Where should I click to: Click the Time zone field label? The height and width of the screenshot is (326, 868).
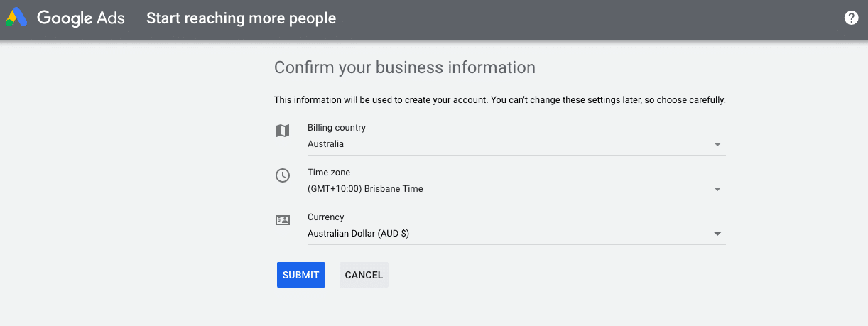[328, 173]
